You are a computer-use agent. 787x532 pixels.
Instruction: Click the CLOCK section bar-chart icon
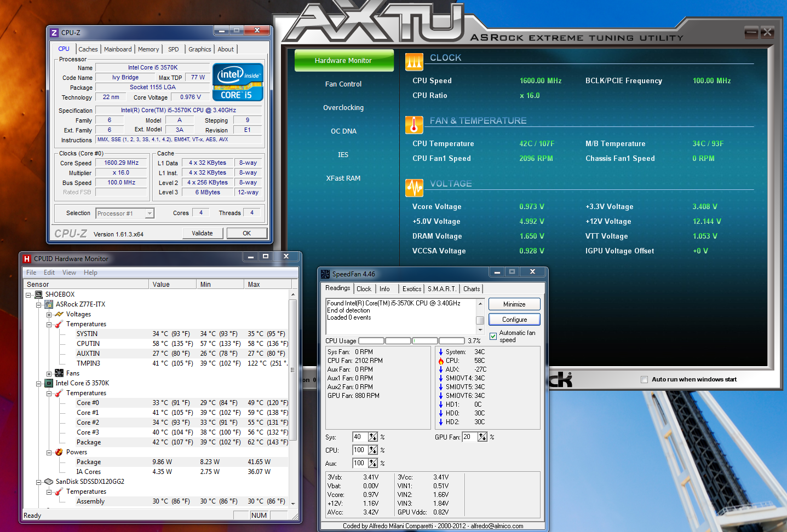tap(414, 62)
